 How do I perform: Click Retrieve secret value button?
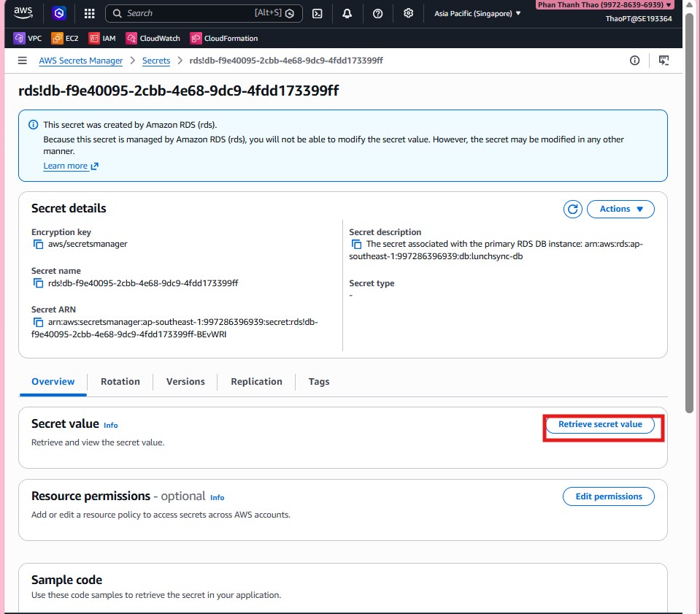click(x=600, y=424)
